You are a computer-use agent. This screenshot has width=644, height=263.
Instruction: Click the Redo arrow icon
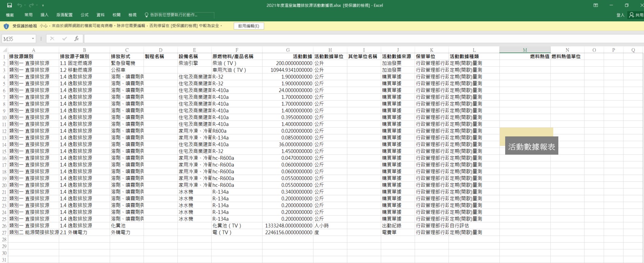click(x=31, y=5)
